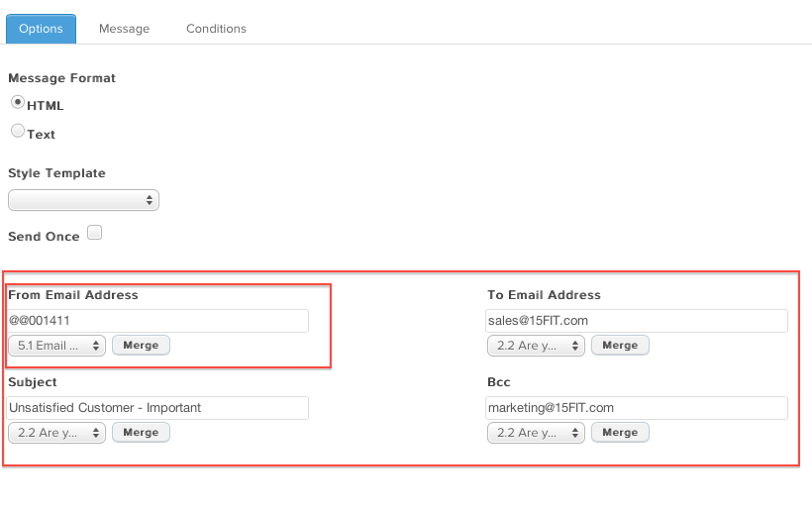
Task: Switch to the Message tab
Action: click(125, 29)
